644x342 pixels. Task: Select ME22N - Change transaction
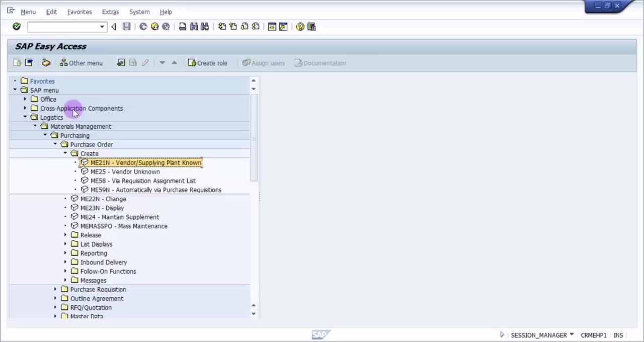pyautogui.click(x=103, y=199)
